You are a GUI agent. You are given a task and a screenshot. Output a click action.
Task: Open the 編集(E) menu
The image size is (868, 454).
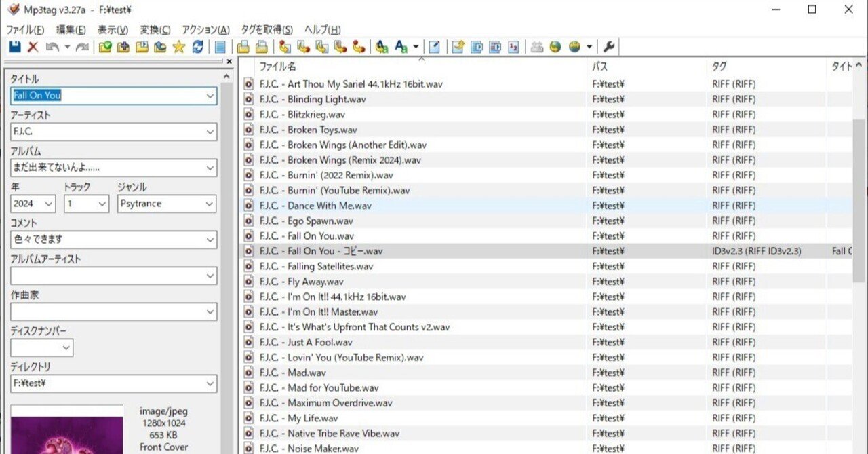pos(71,30)
